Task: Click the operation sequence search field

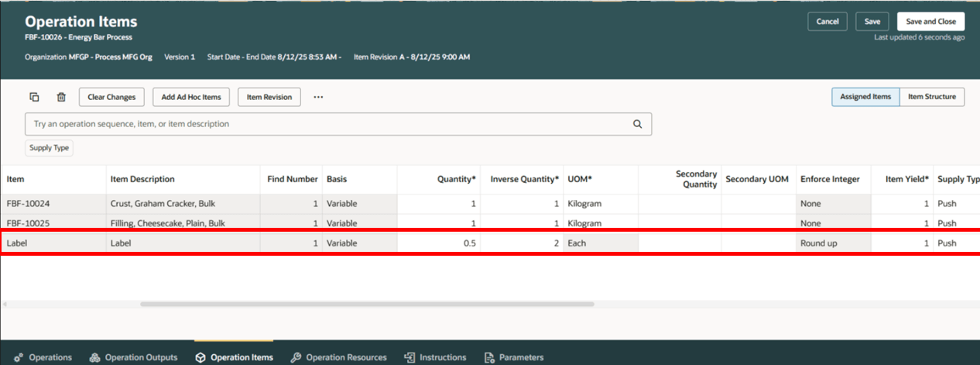Action: coord(338,124)
